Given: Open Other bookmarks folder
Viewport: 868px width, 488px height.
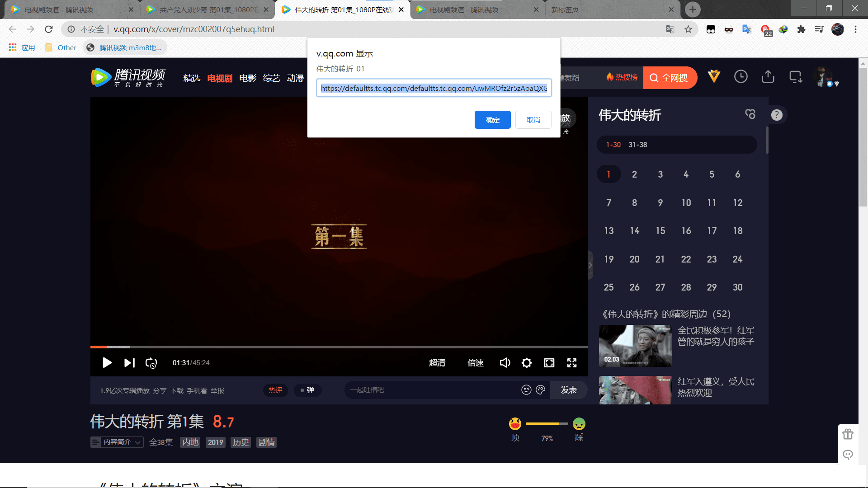Looking at the screenshot, I should click(x=61, y=47).
